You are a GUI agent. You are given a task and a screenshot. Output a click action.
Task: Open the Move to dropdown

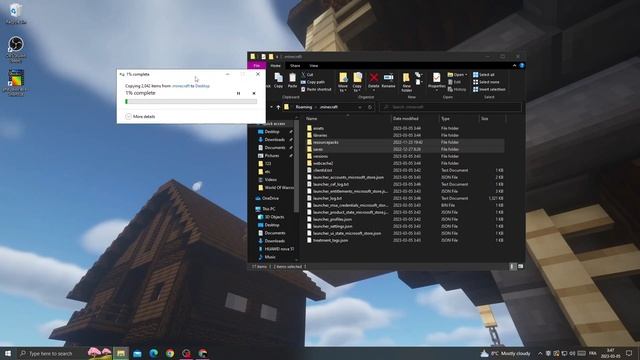343,82
